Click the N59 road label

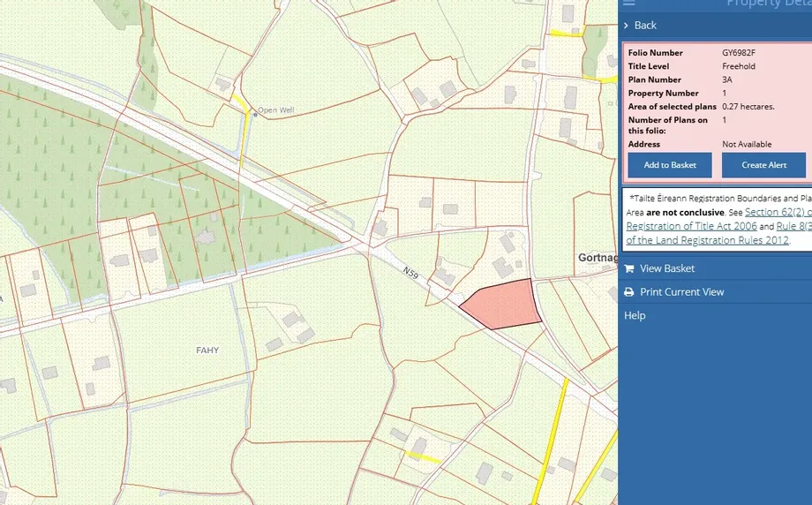410,273
